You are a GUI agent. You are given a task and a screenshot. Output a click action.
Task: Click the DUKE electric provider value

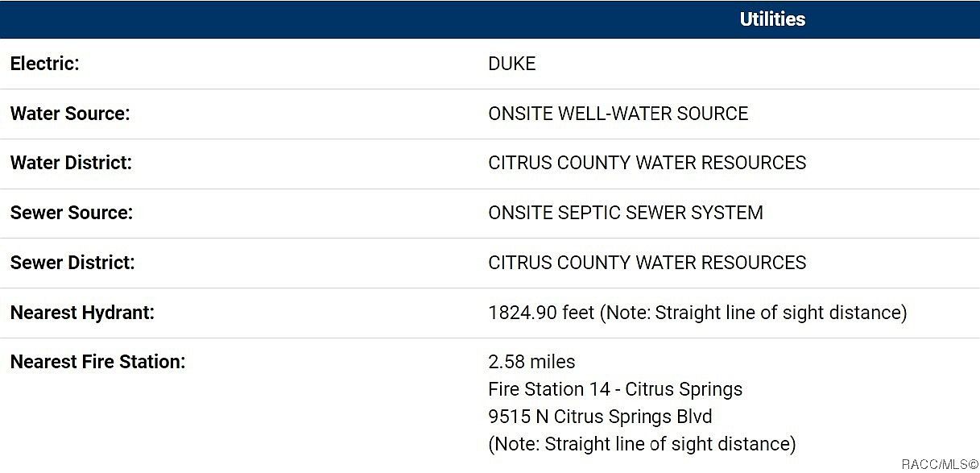pyautogui.click(x=512, y=64)
